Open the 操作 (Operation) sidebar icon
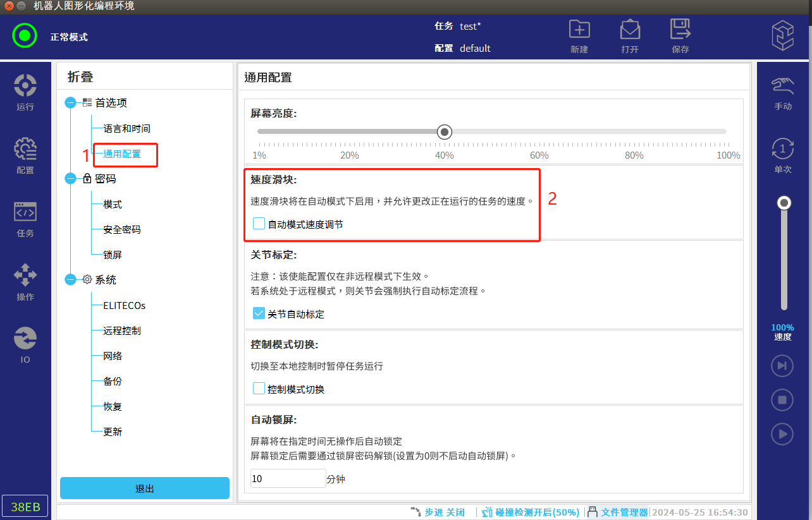Screen dimensions: 812x520 click(25, 281)
